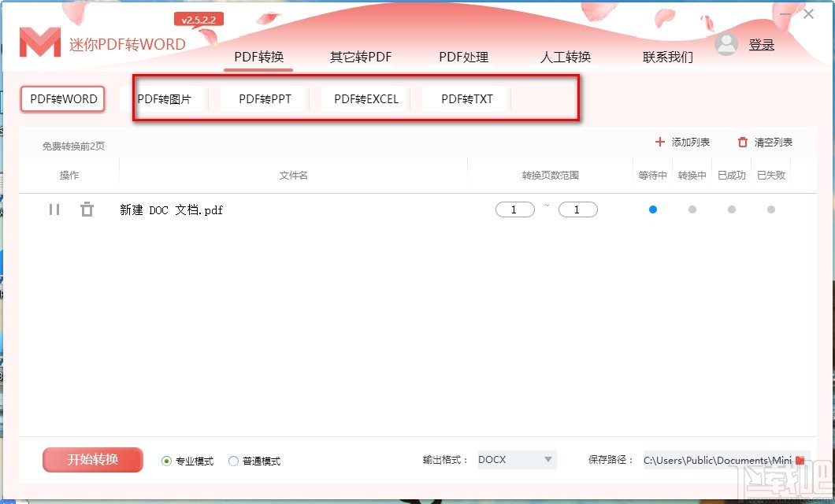Viewport: 835px width, 504px height.
Task: Select the PDF转PPT sub-tab
Action: (265, 99)
